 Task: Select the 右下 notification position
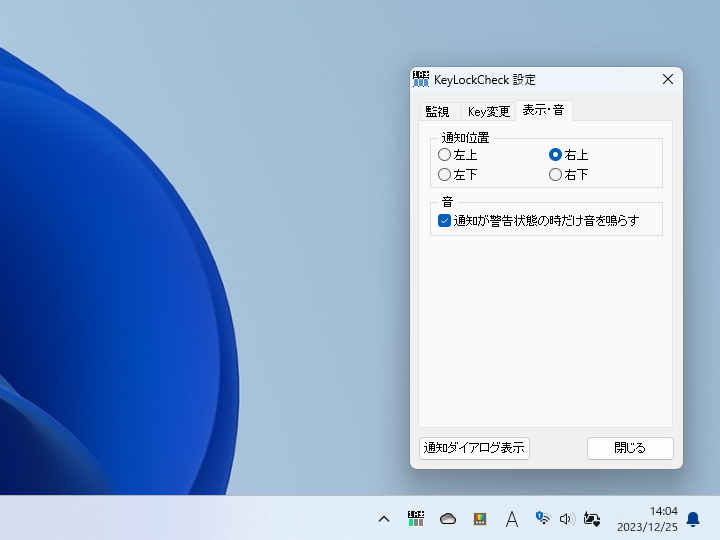(568, 174)
